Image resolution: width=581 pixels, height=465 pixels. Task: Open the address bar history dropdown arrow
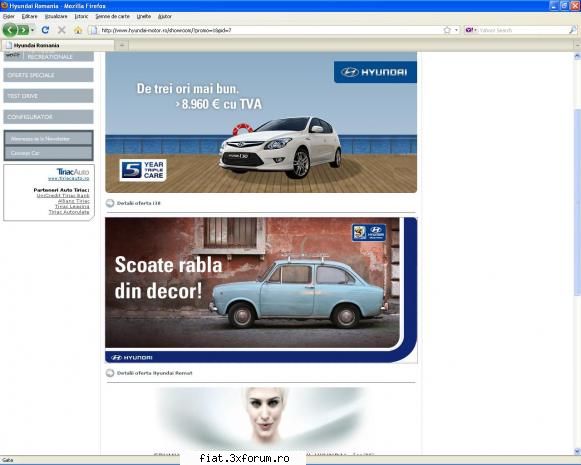(x=456, y=30)
